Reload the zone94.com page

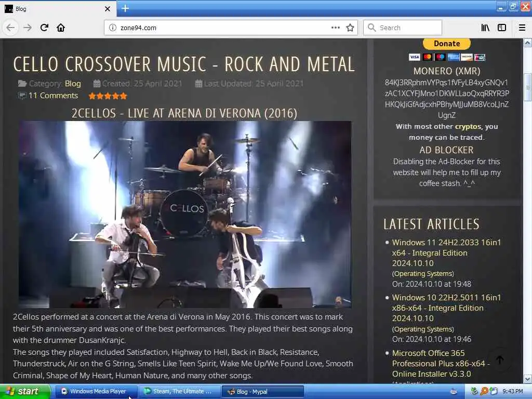click(x=45, y=28)
